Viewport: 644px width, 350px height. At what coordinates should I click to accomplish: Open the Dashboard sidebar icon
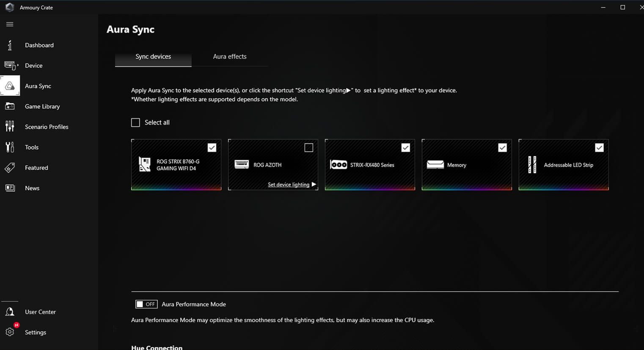pyautogui.click(x=10, y=45)
